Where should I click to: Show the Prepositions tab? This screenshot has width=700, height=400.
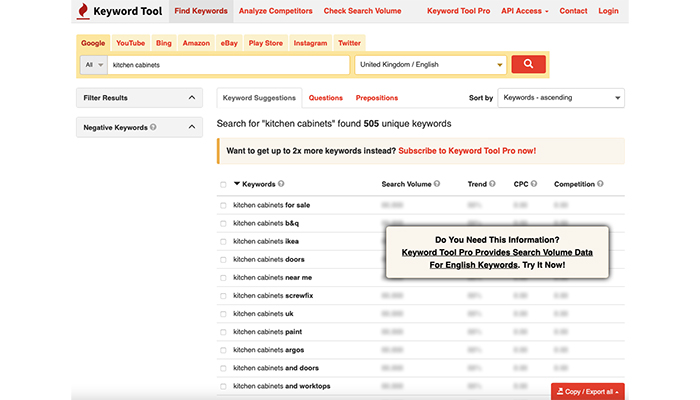[376, 98]
